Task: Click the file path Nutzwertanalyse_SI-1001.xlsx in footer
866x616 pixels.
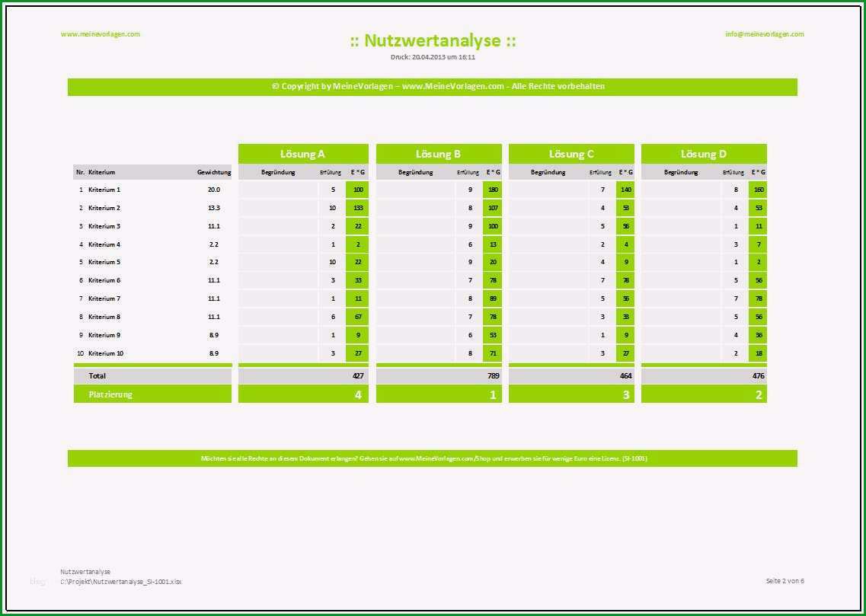Action: tap(121, 582)
